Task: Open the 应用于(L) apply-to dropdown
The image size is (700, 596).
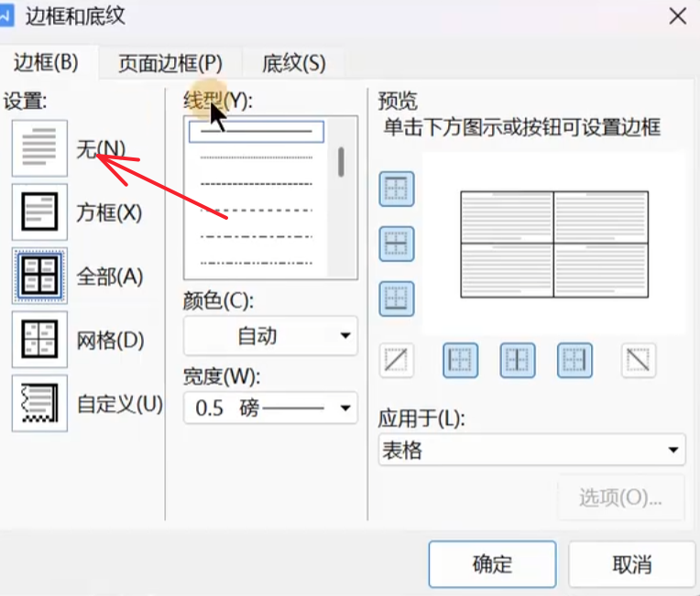Action: 531,450
